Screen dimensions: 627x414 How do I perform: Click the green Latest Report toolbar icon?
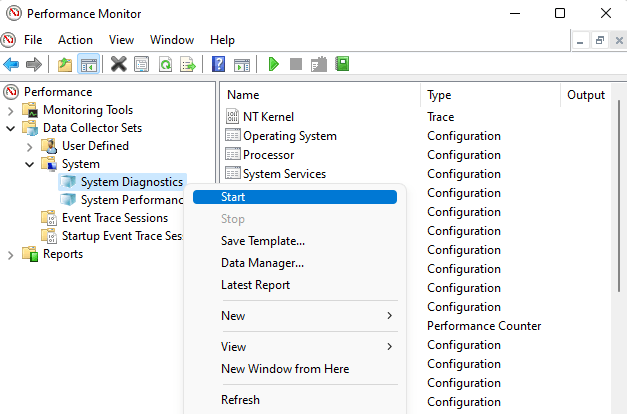pyautogui.click(x=342, y=64)
